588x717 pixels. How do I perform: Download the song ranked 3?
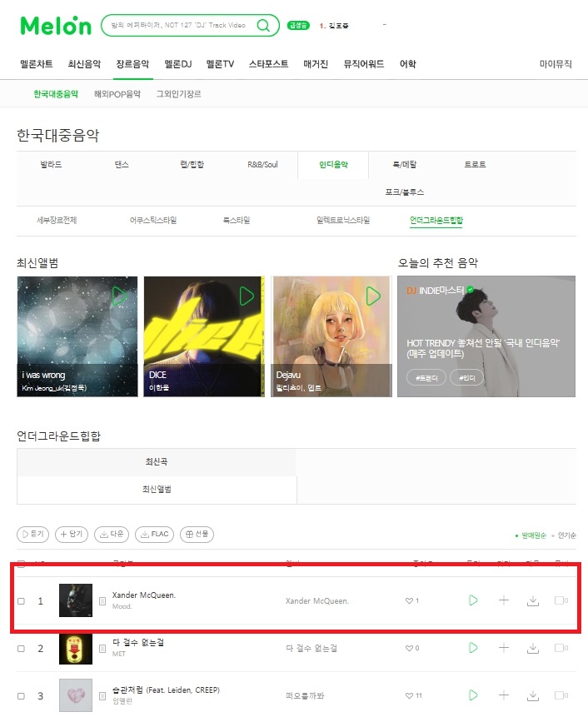tap(533, 695)
